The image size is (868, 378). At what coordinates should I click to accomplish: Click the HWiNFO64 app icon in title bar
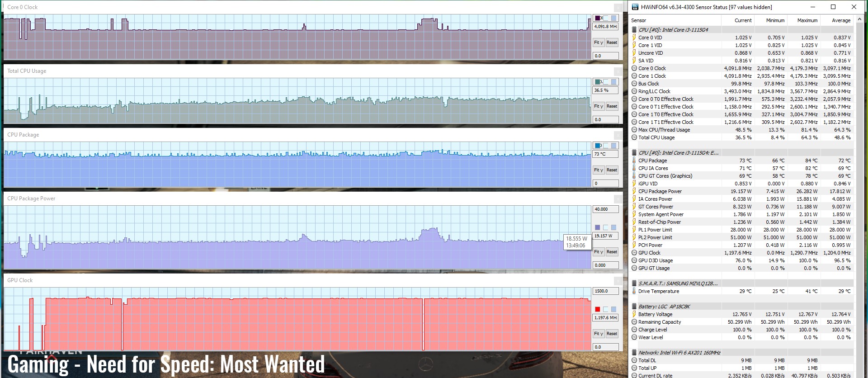click(x=635, y=7)
